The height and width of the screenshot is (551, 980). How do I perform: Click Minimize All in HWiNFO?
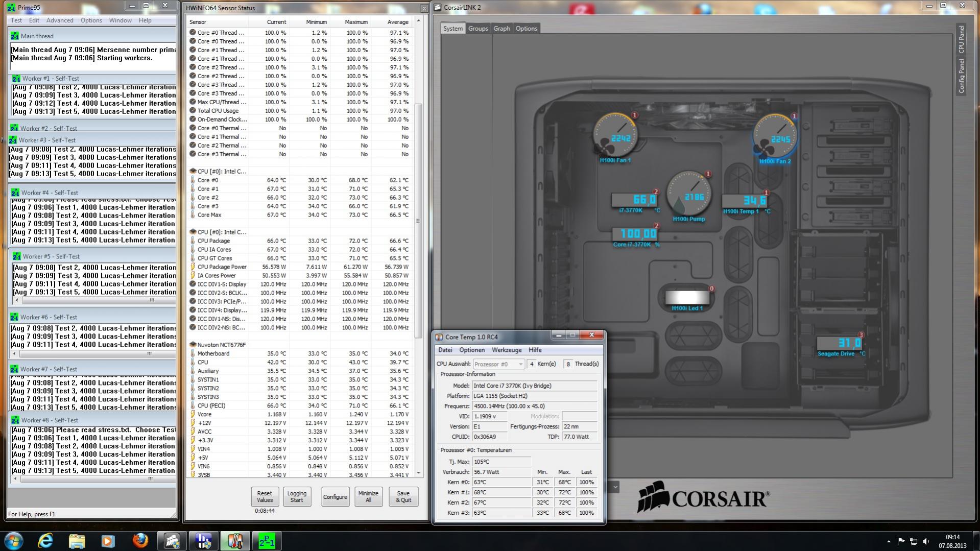[x=368, y=497]
